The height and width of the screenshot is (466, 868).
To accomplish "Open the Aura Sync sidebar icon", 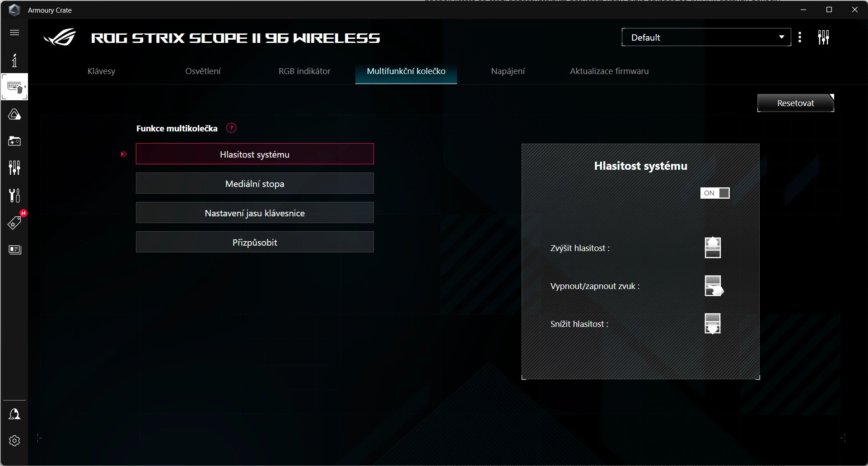I will pos(14,115).
